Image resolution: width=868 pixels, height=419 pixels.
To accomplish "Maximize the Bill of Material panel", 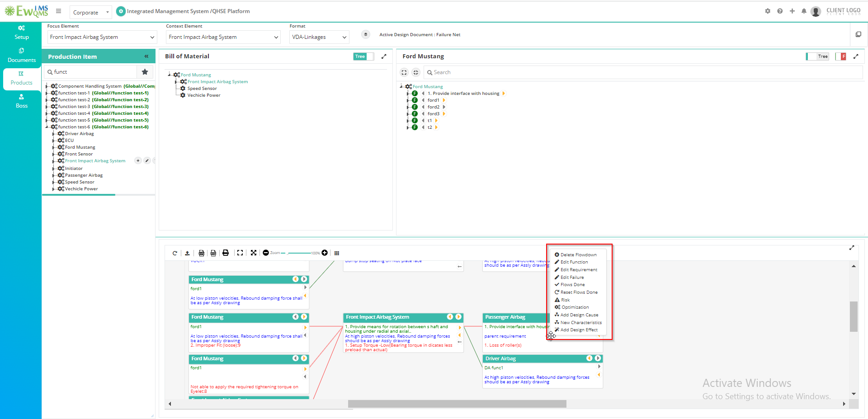I will click(384, 56).
